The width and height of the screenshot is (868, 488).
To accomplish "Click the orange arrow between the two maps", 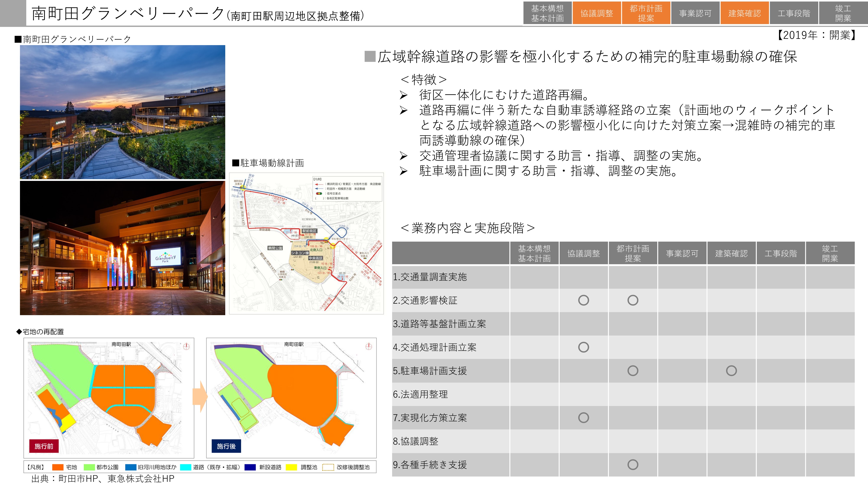I will click(200, 397).
